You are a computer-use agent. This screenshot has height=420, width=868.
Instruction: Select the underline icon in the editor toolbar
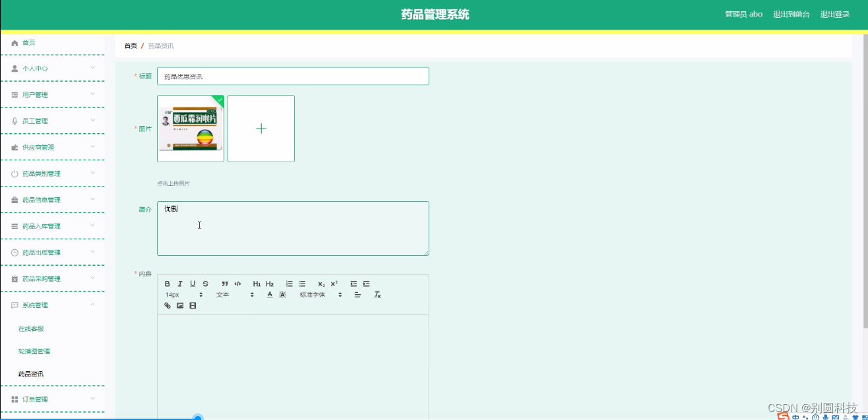tap(192, 283)
